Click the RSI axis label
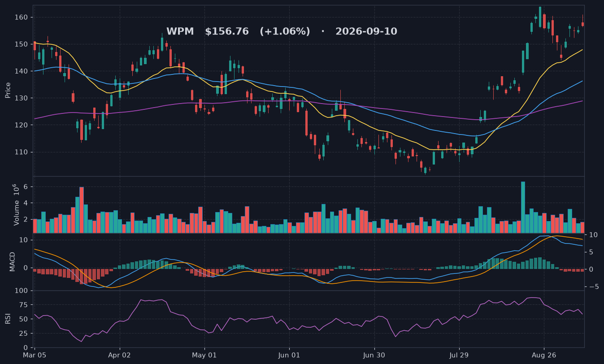The height and width of the screenshot is (364, 604). [8, 319]
